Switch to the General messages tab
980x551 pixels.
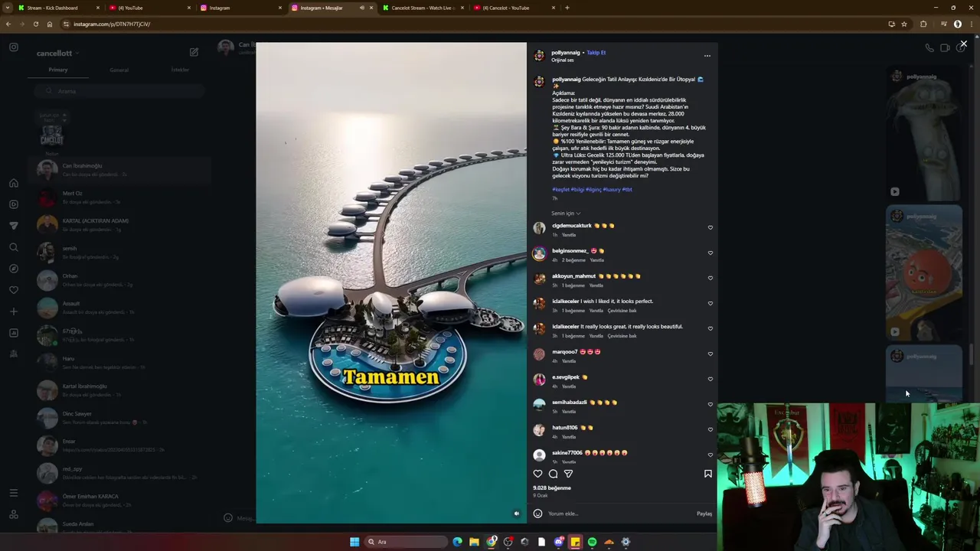tap(119, 70)
